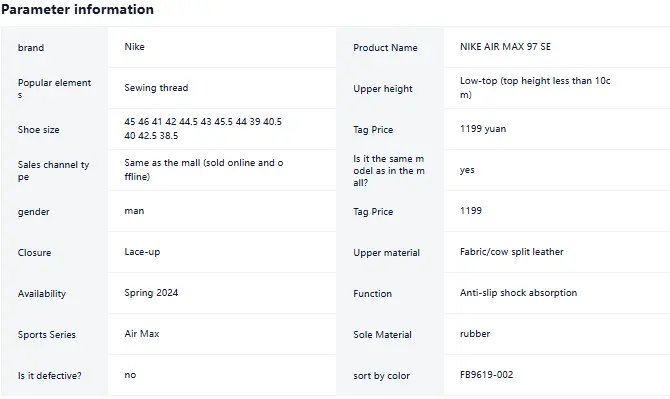This screenshot has height=399, width=670.
Task: Select the Nike brand value
Action: point(135,47)
